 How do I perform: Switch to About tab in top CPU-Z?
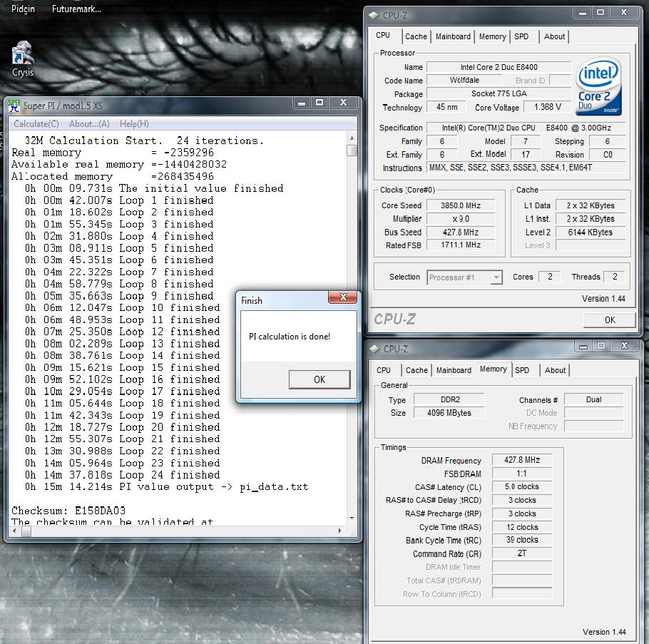click(x=554, y=36)
